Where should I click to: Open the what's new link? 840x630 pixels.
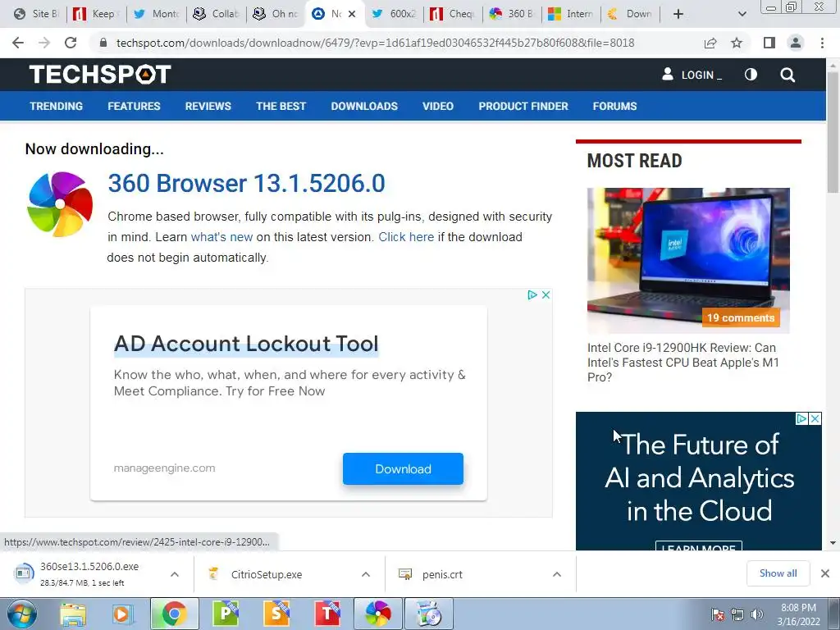pos(221,237)
